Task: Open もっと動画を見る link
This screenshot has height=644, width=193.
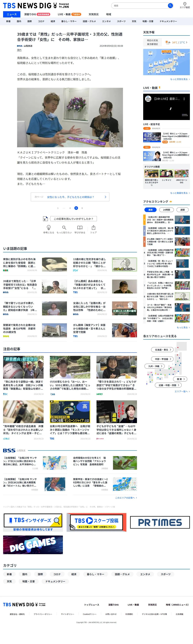Action: click(x=180, y=193)
